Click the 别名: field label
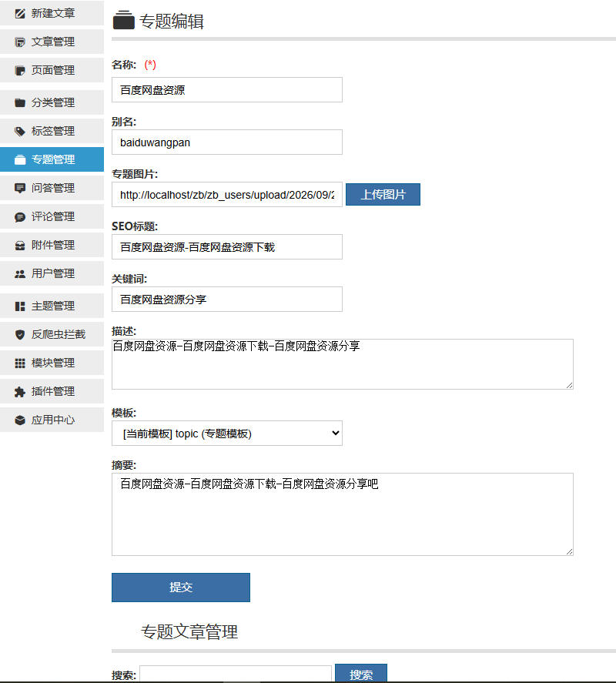The height and width of the screenshot is (683, 616). [124, 122]
